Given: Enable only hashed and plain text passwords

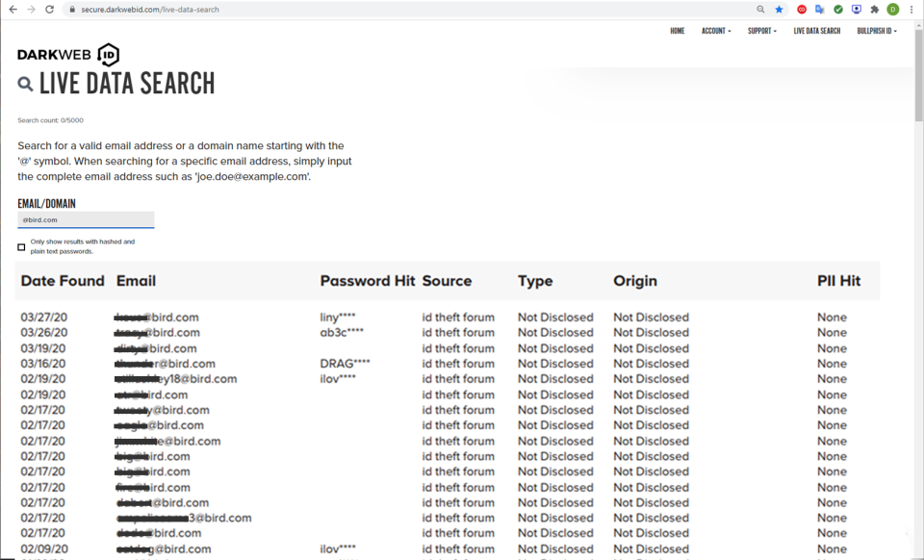Looking at the screenshot, I should click(x=21, y=246).
